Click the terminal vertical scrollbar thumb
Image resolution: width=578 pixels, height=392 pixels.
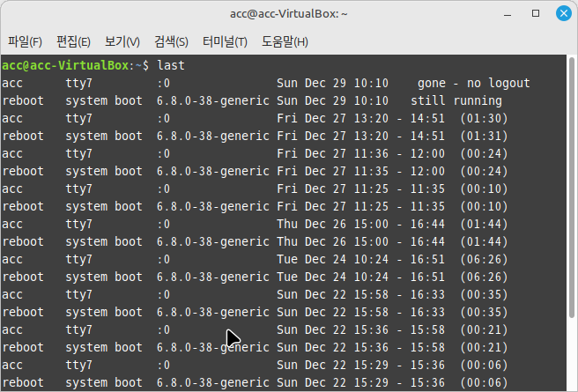pos(572,188)
